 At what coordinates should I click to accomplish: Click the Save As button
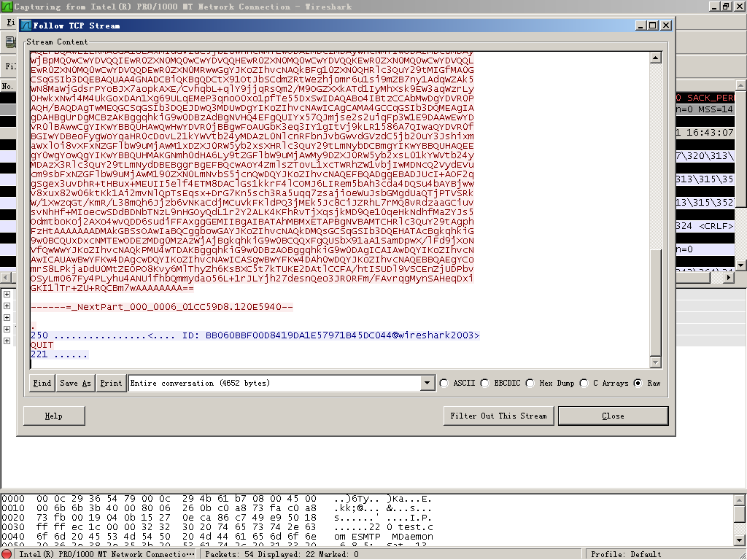point(75,384)
